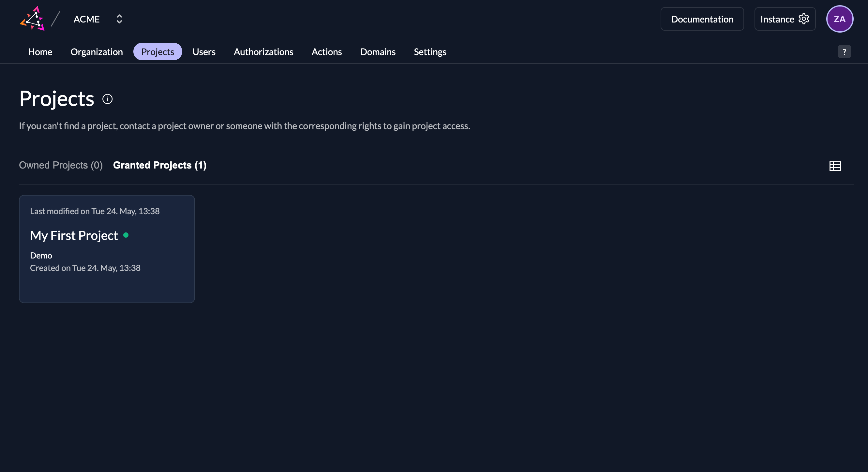Click the ACME organization name
The height and width of the screenshot is (472, 868).
click(x=87, y=19)
